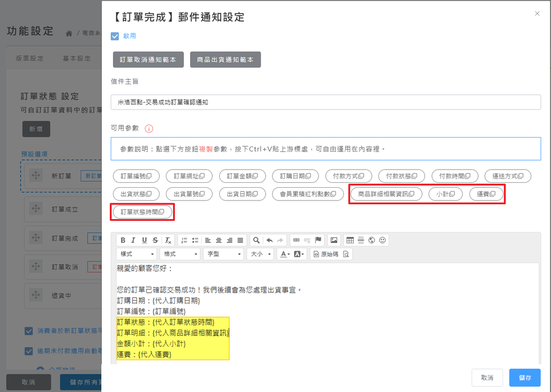The height and width of the screenshot is (392, 551).
Task: Expand the 字型 font dropdown
Action: tap(223, 254)
